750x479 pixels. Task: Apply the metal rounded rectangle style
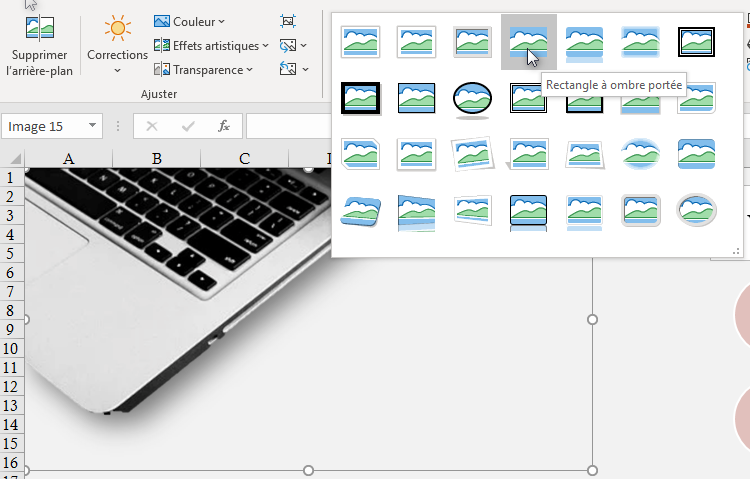click(x=640, y=210)
